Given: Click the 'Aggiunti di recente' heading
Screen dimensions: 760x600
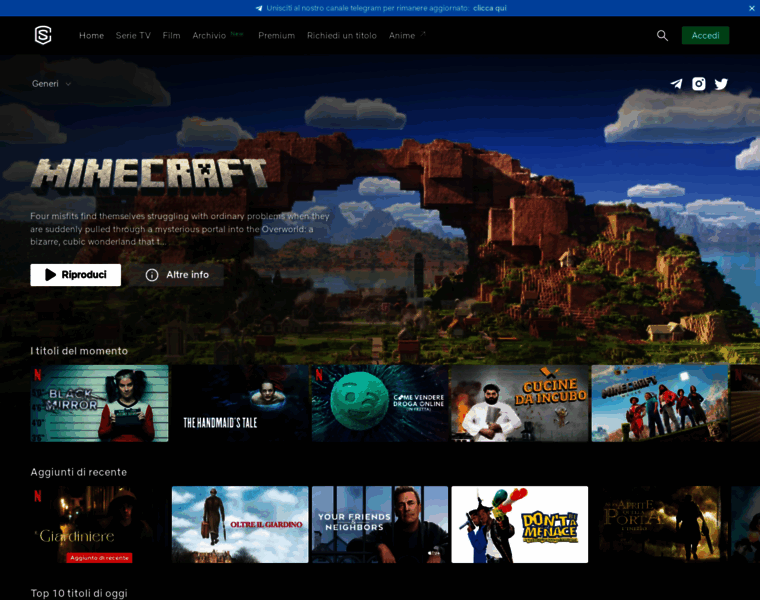Looking at the screenshot, I should tap(79, 472).
